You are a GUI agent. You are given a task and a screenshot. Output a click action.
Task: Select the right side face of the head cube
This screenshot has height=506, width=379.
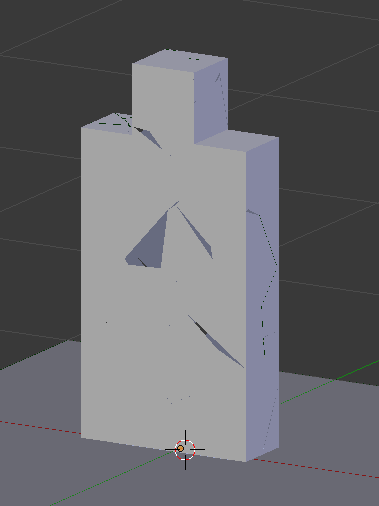pyautogui.click(x=211, y=100)
